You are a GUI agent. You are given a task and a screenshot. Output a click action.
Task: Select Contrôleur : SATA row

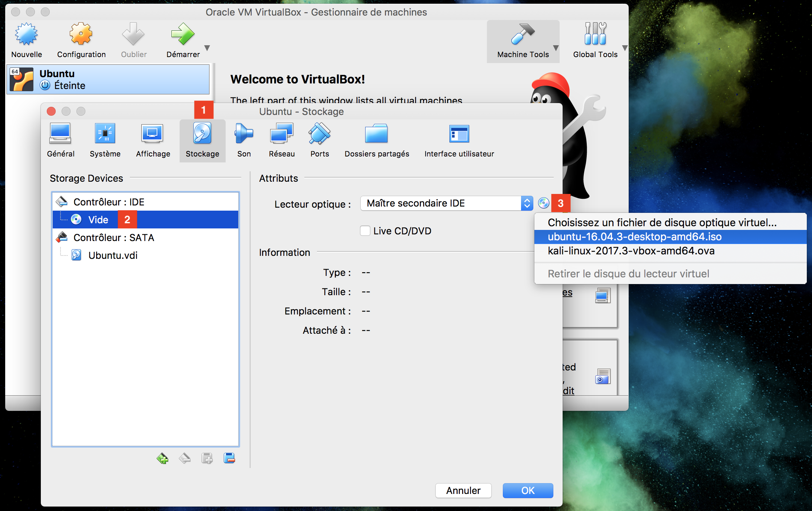click(x=145, y=237)
